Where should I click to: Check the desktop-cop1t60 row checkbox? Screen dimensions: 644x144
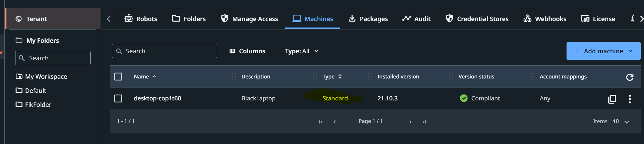pyautogui.click(x=118, y=98)
